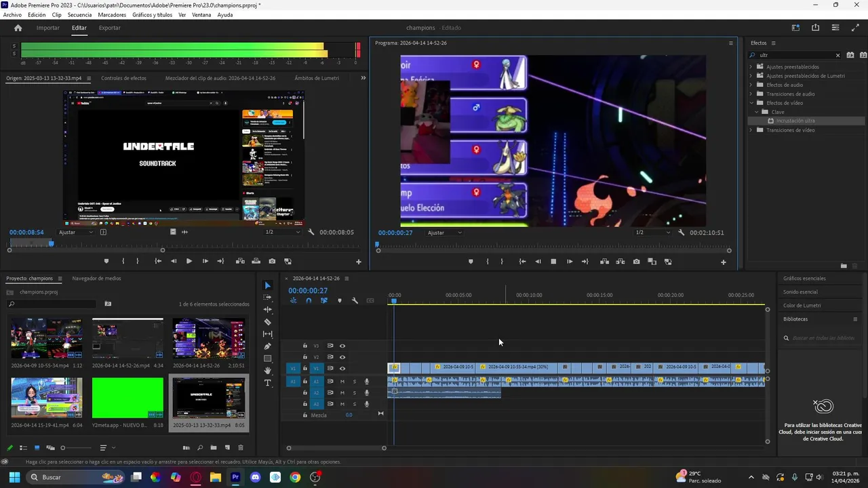868x488 pixels.
Task: Open Color de Lumetri panel
Action: tap(802, 306)
